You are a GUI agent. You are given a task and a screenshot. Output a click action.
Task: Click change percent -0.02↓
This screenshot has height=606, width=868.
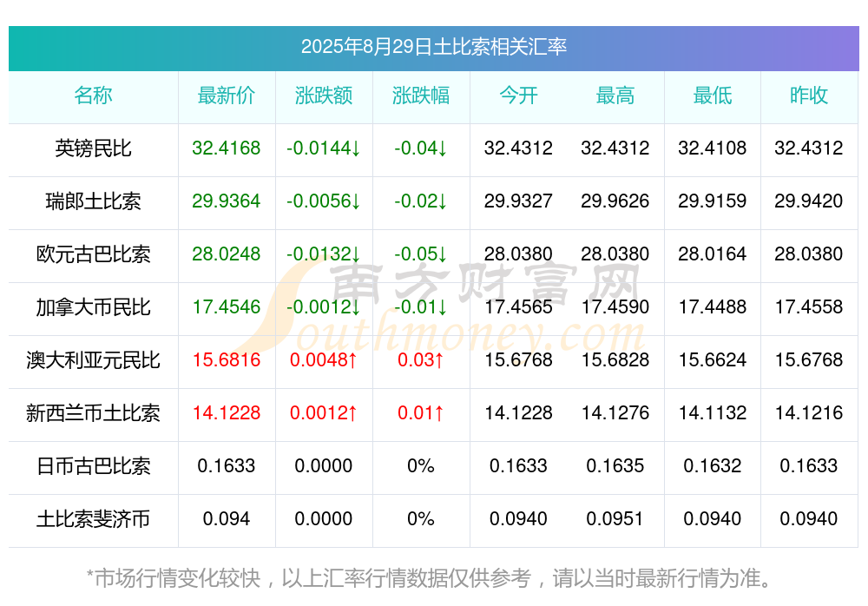click(x=421, y=201)
